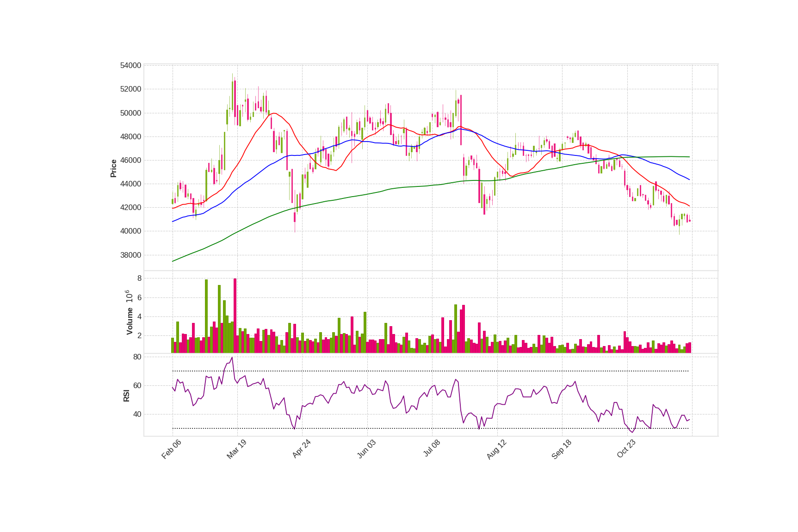Click the 38000 price axis label
Screen dimensions: 798x532
130,255
